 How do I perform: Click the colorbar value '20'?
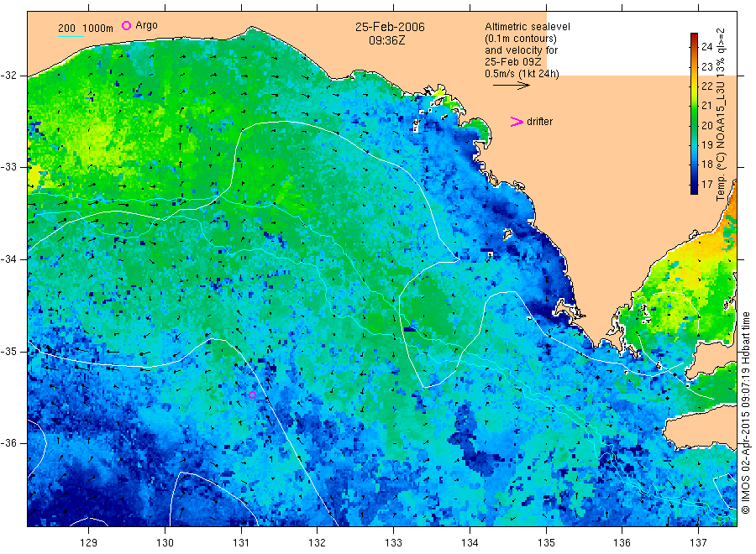point(706,125)
